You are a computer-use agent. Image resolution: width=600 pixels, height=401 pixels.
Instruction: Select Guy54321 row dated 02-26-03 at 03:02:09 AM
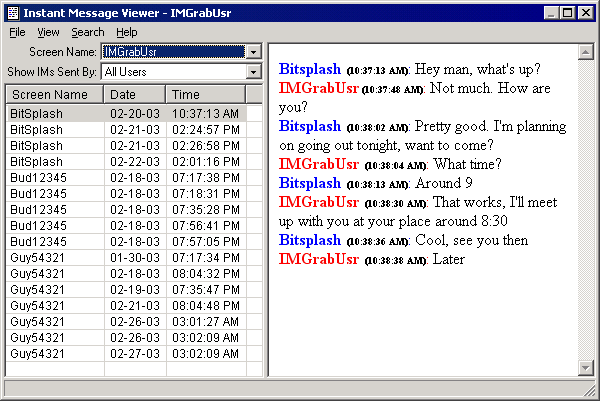pyautogui.click(x=126, y=338)
